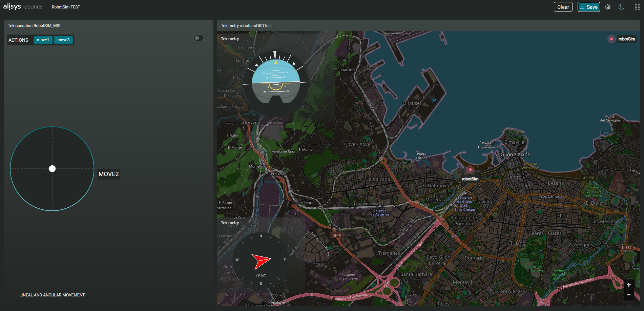Click the robotSim legend pink dot
The height and width of the screenshot is (311, 644).
point(611,39)
